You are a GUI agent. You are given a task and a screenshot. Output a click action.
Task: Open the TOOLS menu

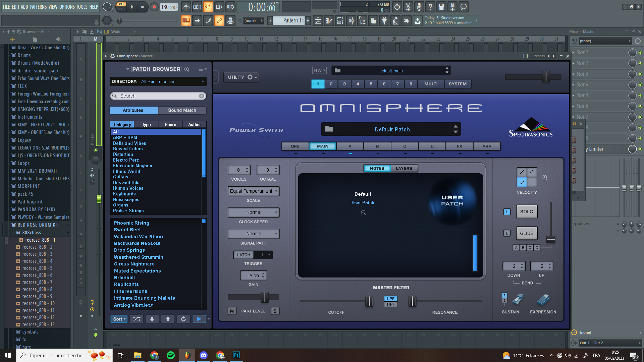(82, 7)
